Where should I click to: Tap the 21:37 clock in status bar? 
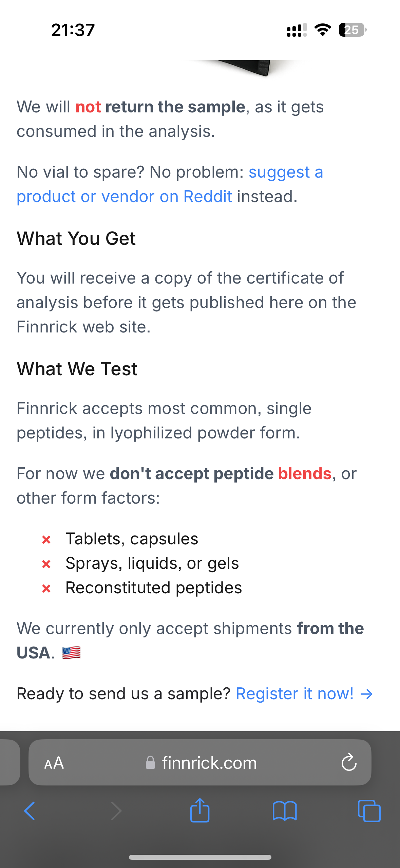coord(73,30)
